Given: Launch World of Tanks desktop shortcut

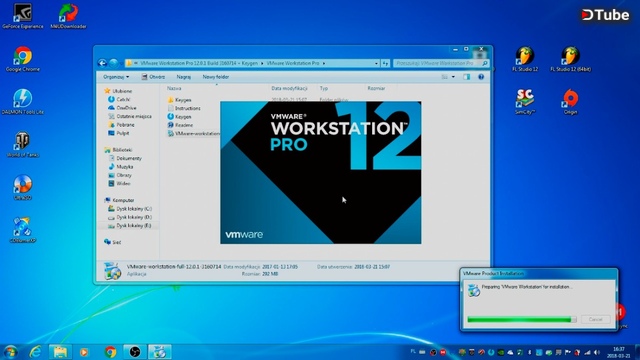Looking at the screenshot, I should 22,144.
